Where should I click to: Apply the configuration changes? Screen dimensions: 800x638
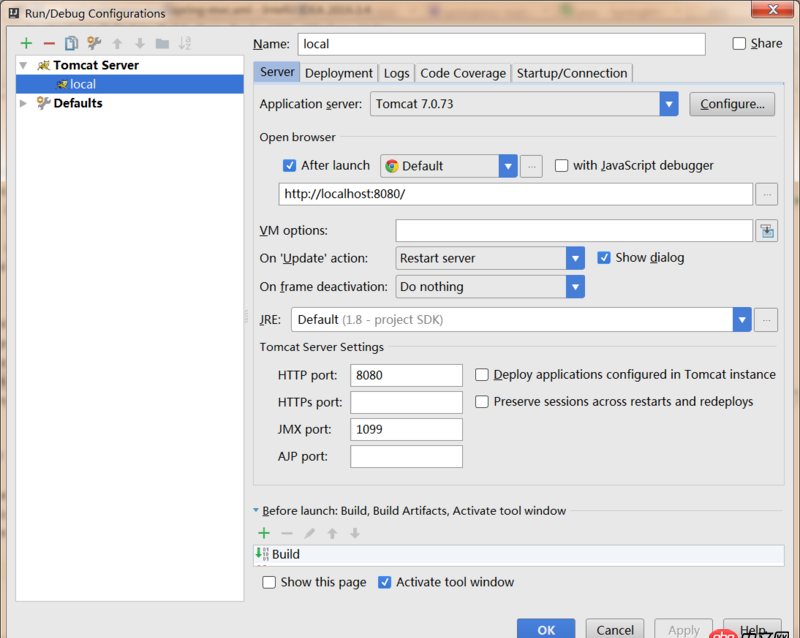click(683, 630)
